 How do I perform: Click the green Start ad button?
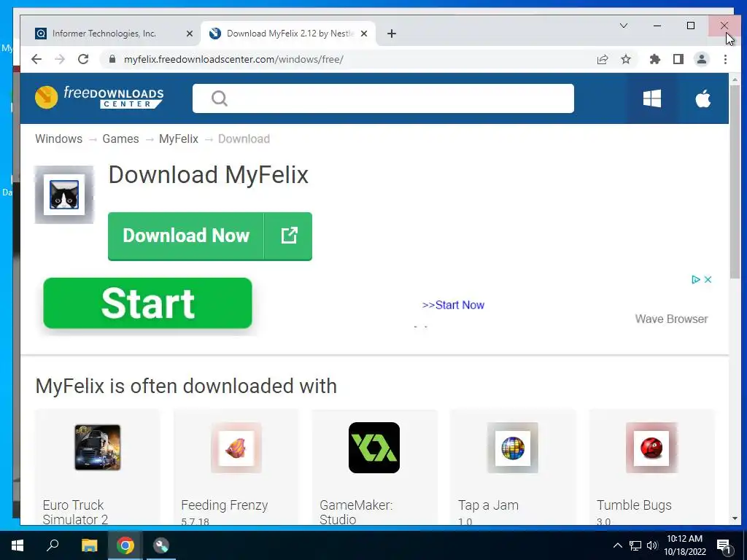147,303
